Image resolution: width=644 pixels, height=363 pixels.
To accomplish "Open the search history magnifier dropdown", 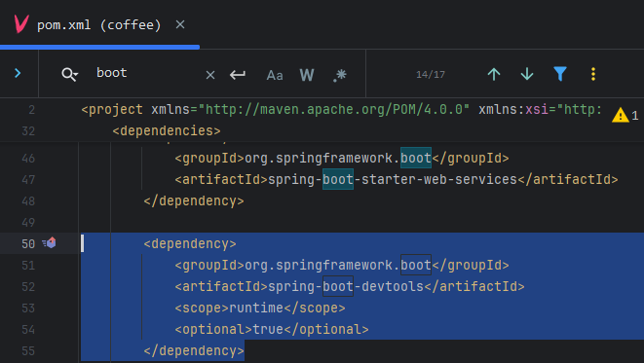I will (x=69, y=74).
